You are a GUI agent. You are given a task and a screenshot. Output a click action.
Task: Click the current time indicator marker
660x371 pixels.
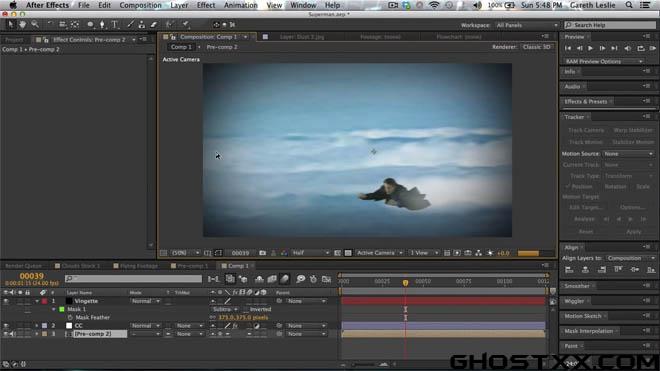click(405, 283)
